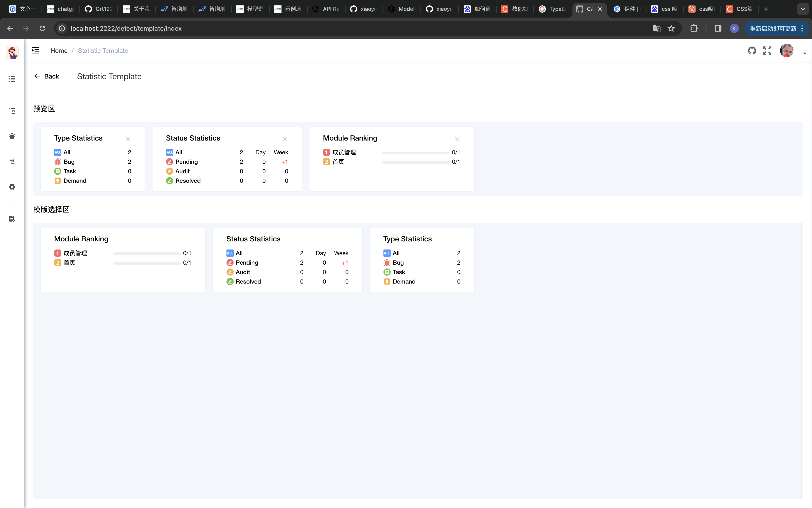Image resolution: width=812 pixels, height=508 pixels.
Task: Remove Status Statistics card from preview
Action: point(285,139)
